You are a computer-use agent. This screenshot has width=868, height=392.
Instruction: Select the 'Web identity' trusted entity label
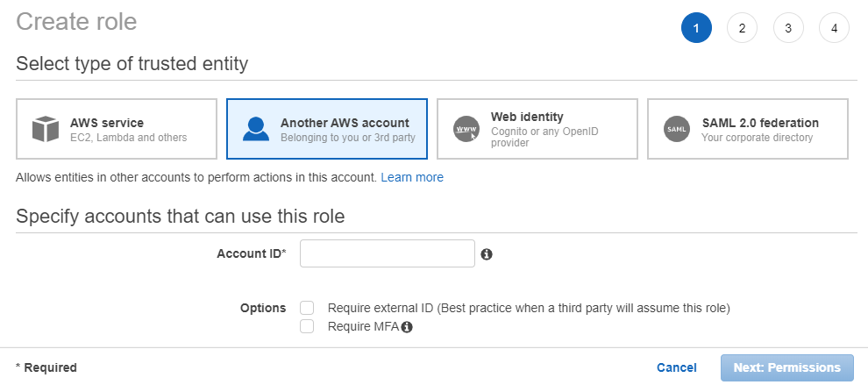(x=527, y=117)
